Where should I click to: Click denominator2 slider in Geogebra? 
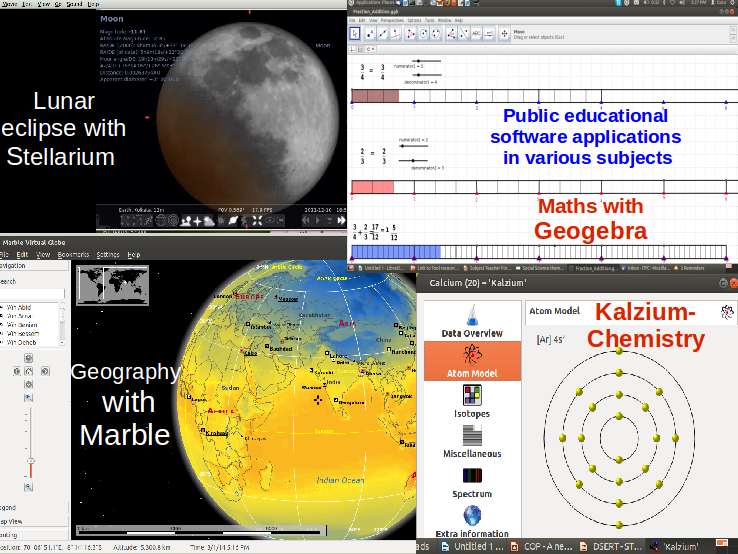click(x=413, y=161)
